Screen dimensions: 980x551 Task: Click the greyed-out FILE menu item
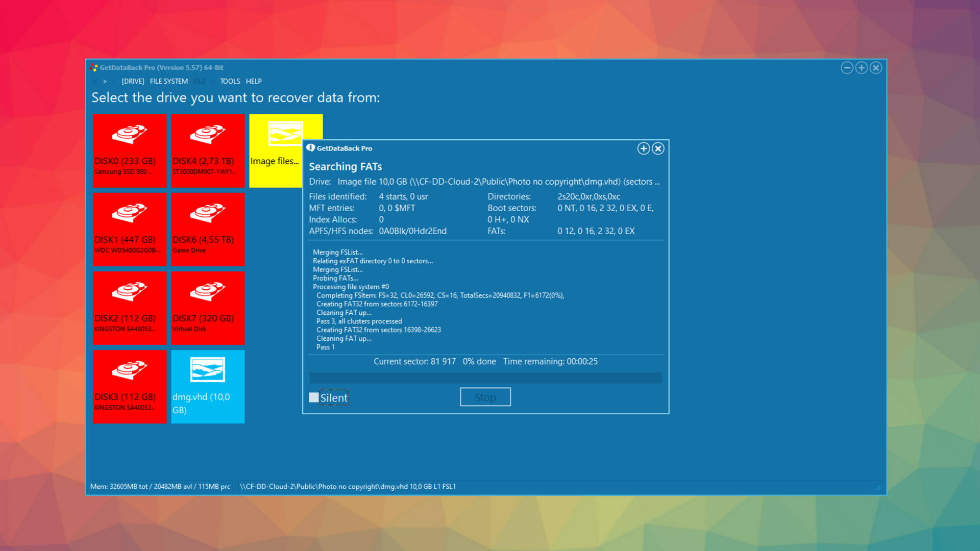tap(200, 81)
